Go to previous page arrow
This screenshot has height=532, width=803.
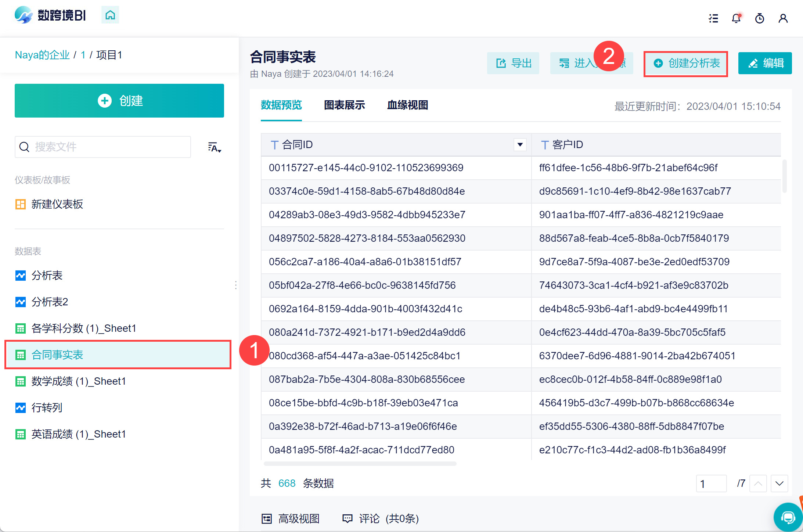[x=758, y=484]
